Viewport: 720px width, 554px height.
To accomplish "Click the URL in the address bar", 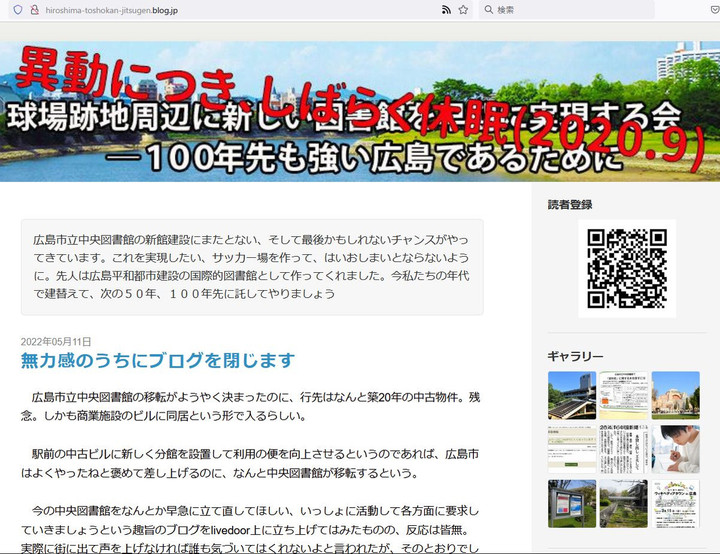I will tap(112, 9).
